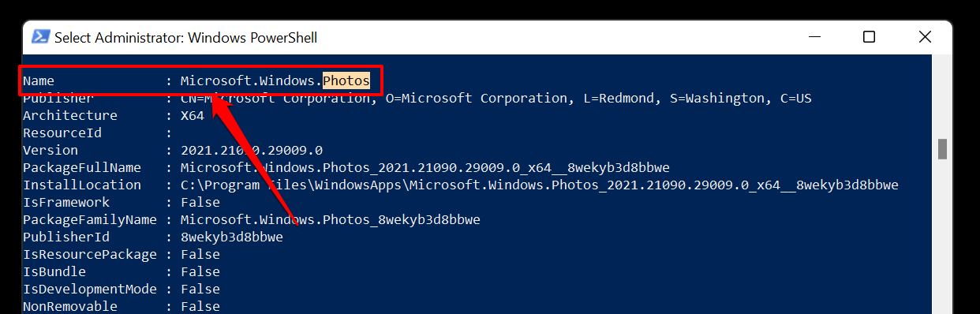Click the PublisherId value 8wekyb3d8bbwe
This screenshot has height=314, width=980.
(232, 237)
